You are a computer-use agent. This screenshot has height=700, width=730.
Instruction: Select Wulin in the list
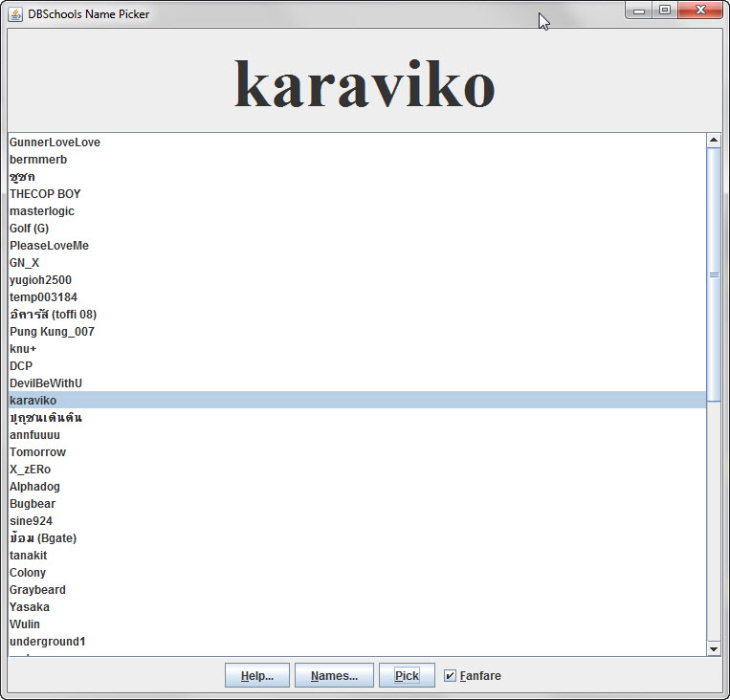coord(357,624)
